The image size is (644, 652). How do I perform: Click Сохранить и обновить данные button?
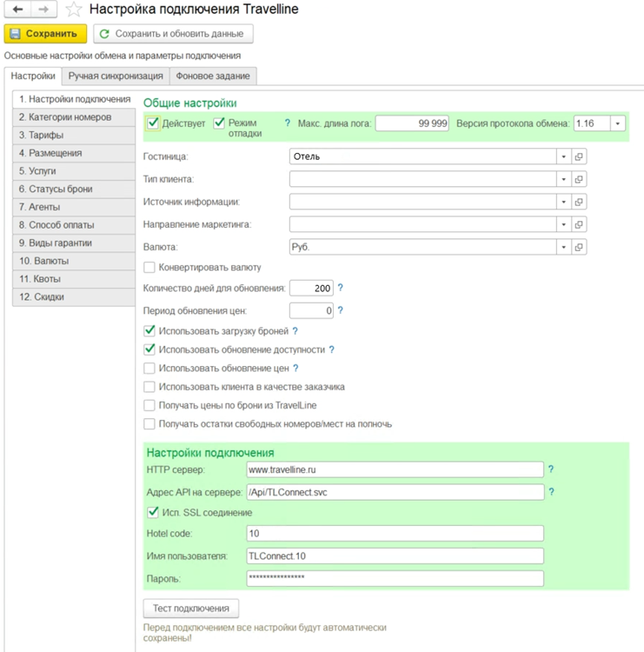173,34
